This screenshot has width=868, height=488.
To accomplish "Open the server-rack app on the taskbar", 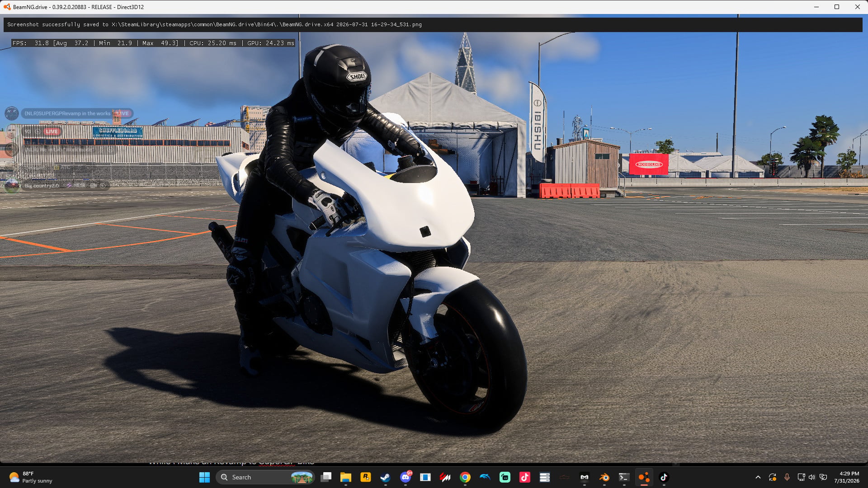I will (x=545, y=477).
